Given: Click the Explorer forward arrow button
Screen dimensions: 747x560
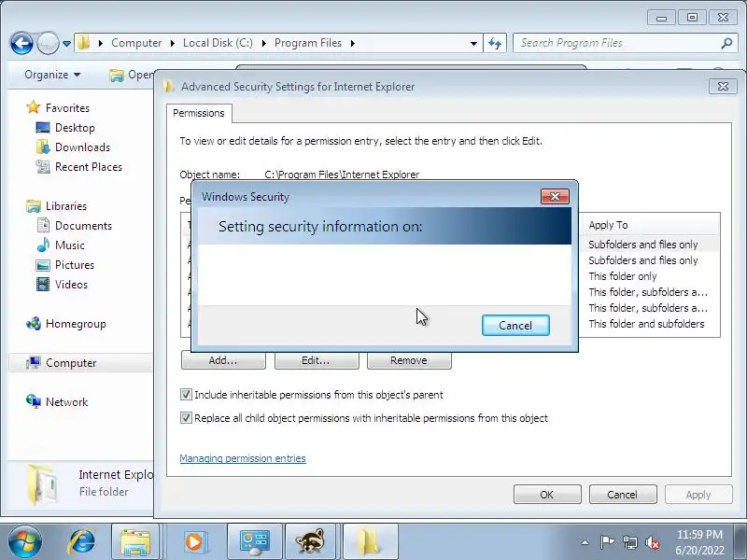Looking at the screenshot, I should pyautogui.click(x=48, y=43).
